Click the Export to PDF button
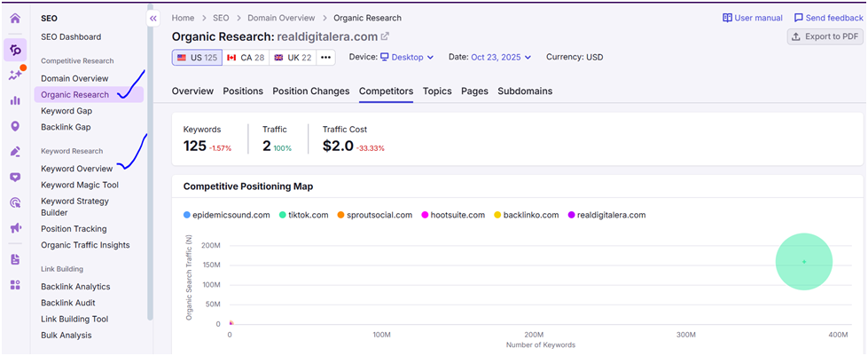868x356 pixels. 824,36
